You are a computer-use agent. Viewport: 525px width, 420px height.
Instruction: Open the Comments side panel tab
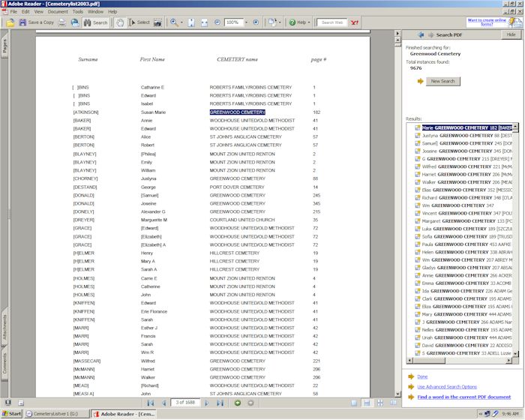point(4,363)
